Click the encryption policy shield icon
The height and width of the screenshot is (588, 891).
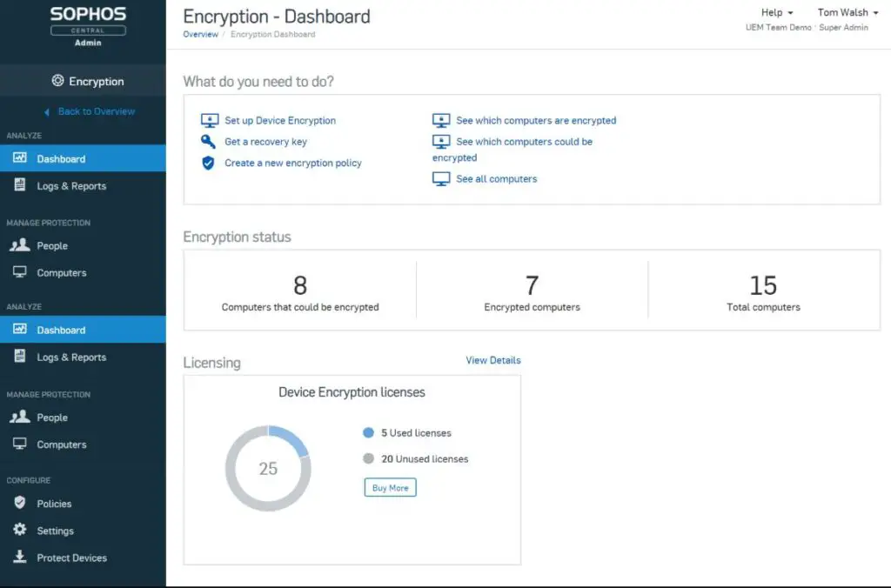click(210, 163)
